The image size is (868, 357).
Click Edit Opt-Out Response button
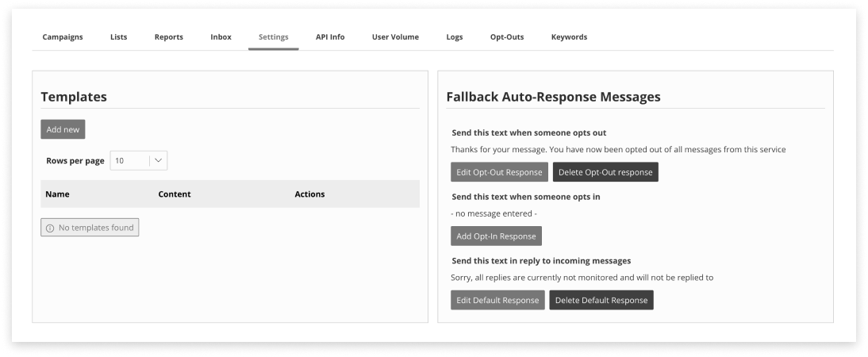[499, 172]
